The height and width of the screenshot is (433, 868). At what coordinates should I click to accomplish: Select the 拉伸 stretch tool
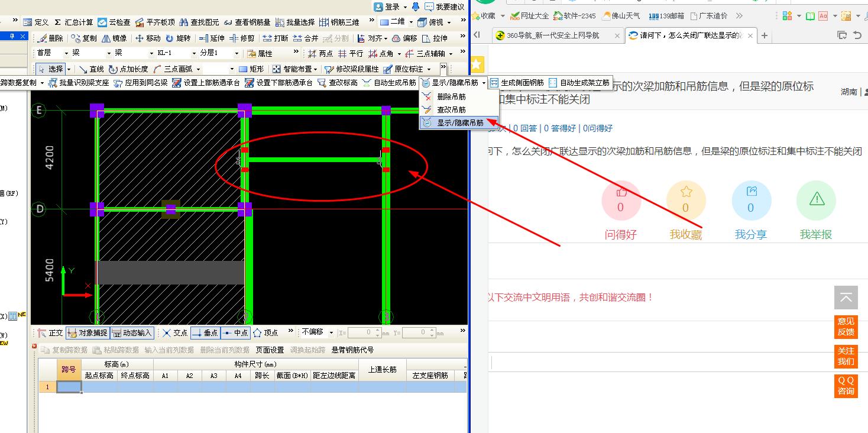click(x=435, y=38)
